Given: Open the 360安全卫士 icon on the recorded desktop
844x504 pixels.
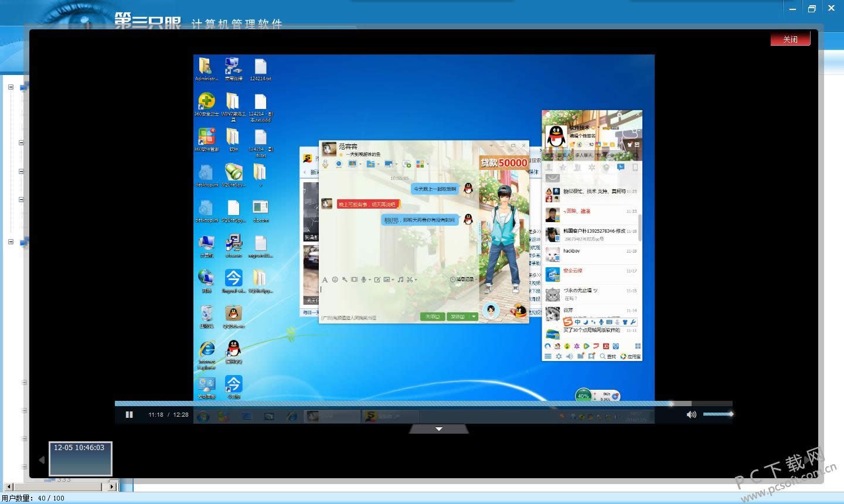Looking at the screenshot, I should (x=206, y=105).
